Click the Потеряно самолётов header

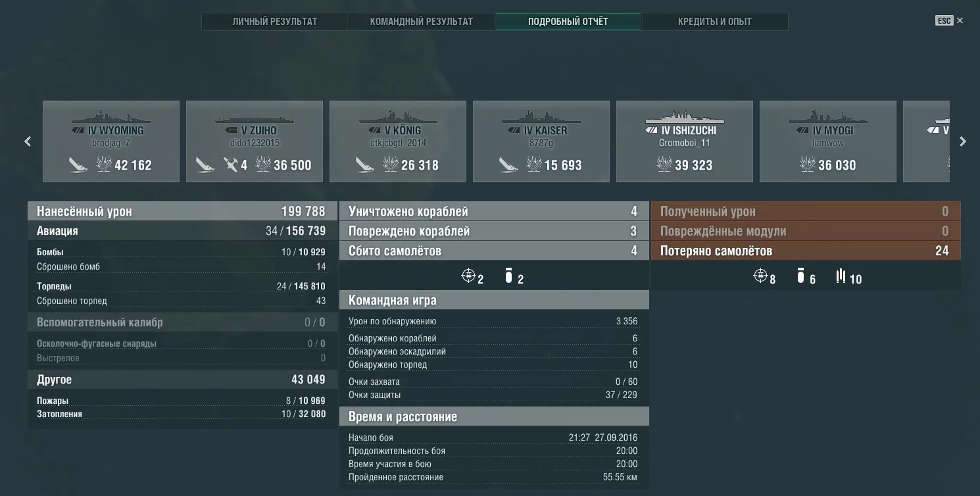point(806,251)
